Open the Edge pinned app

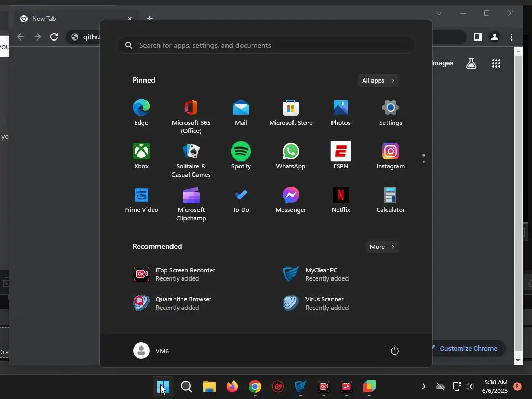[x=141, y=113]
